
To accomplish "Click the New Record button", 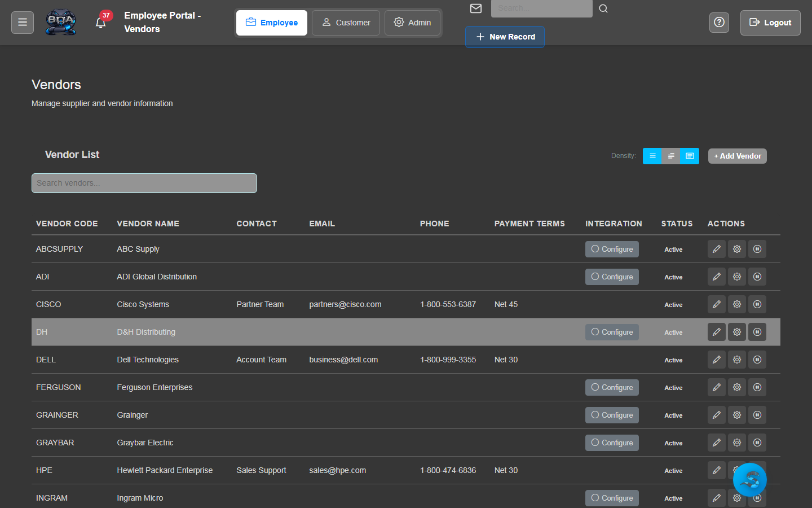I will (505, 37).
